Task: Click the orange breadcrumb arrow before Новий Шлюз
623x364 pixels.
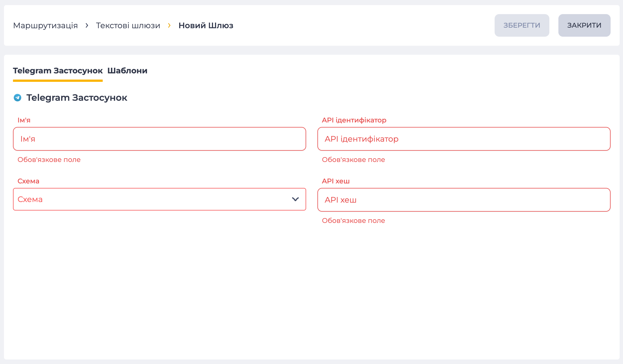Action: coord(169,25)
